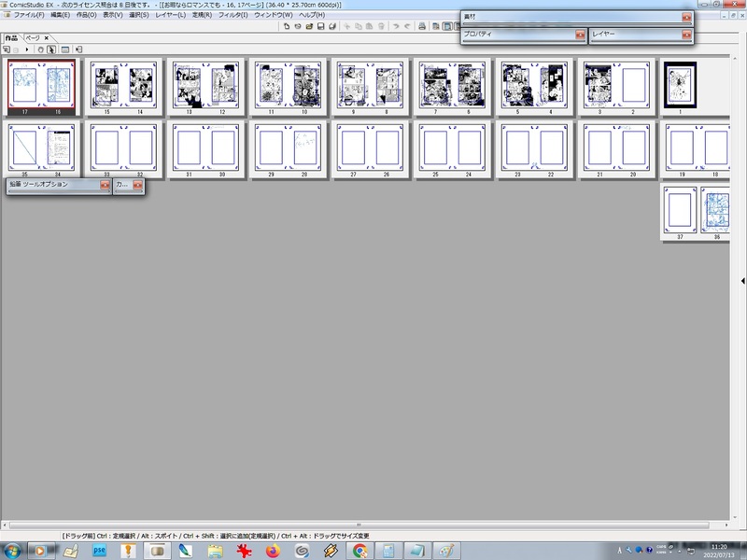Select the page 4-5 spread thumbnail

534,87
